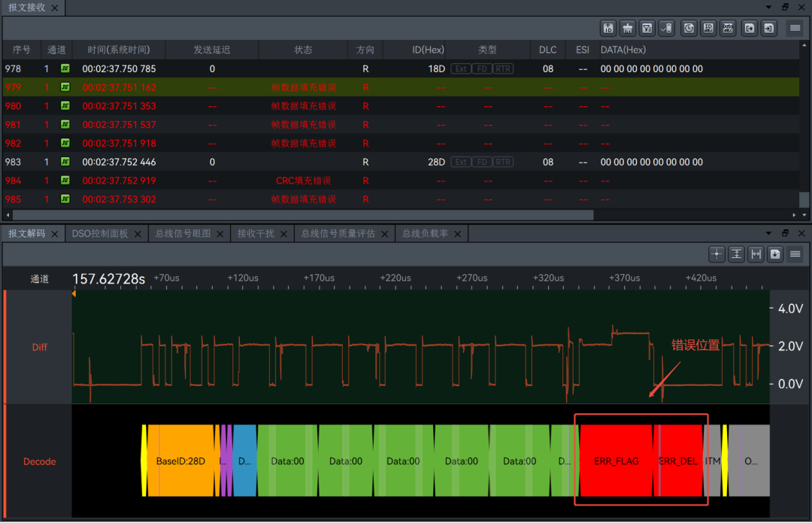Switch Data display format (Data dec/hex icon)
This screenshot has height=523, width=812.
coord(728,28)
